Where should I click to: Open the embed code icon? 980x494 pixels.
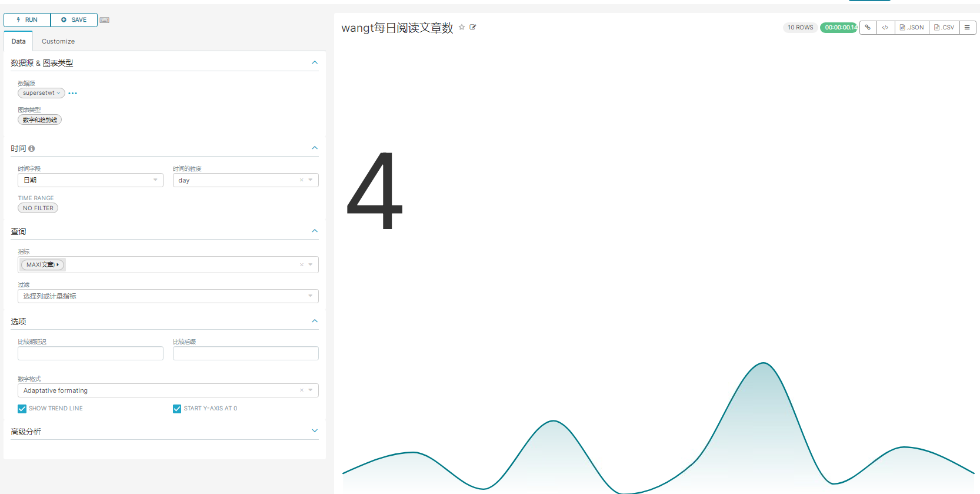click(885, 28)
